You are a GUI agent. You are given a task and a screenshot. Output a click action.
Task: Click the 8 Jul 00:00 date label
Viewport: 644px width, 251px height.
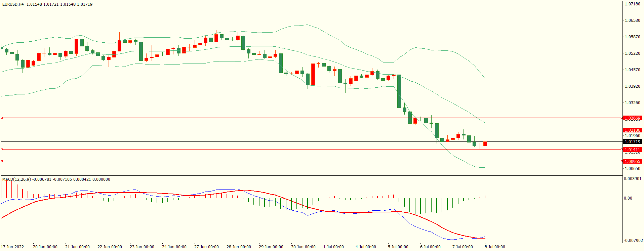(x=495, y=247)
